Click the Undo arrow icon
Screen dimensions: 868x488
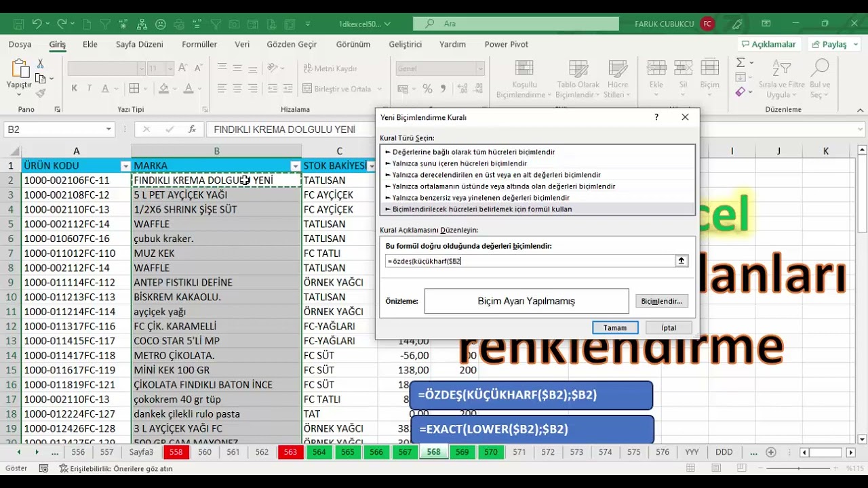point(37,24)
